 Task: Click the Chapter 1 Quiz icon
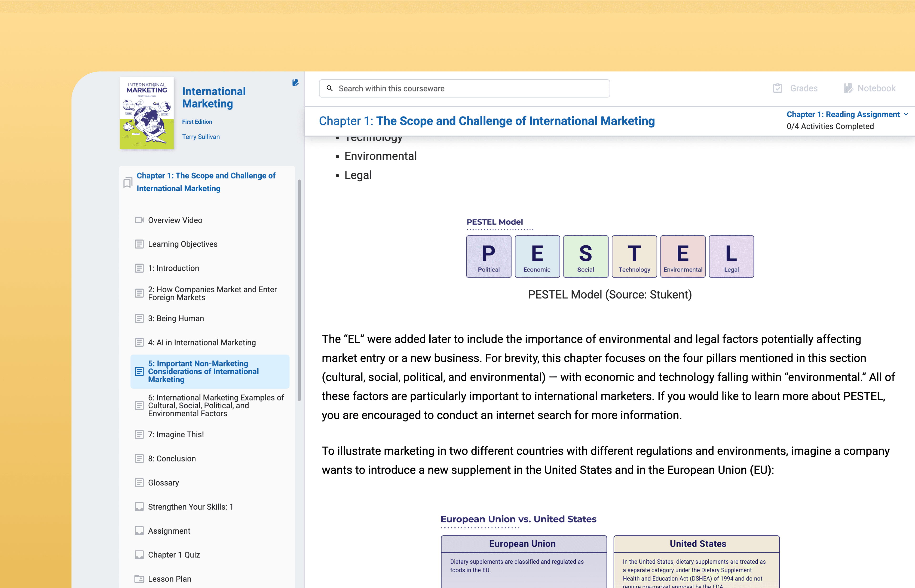(139, 555)
